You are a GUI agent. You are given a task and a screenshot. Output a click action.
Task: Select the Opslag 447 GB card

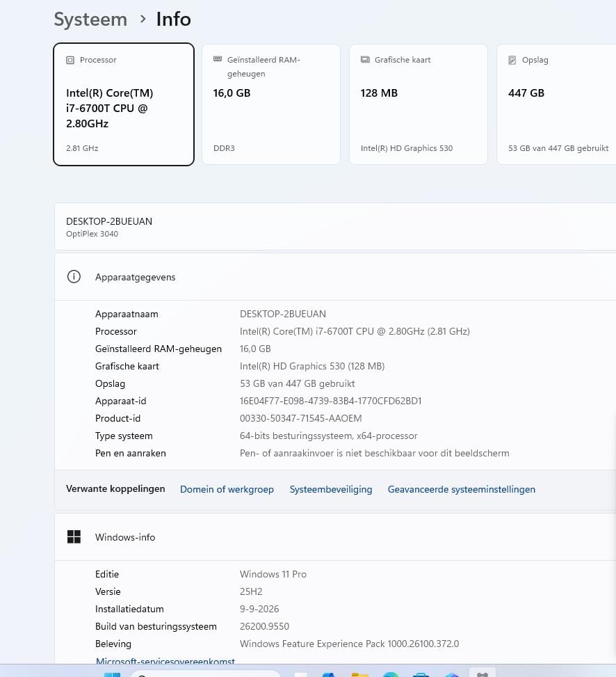point(556,104)
